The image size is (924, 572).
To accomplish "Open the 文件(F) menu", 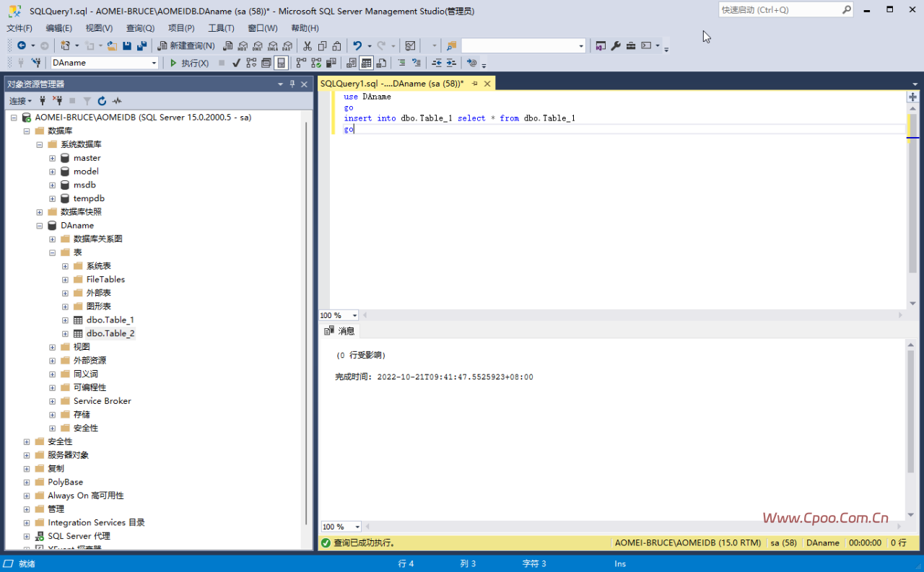I will (19, 28).
